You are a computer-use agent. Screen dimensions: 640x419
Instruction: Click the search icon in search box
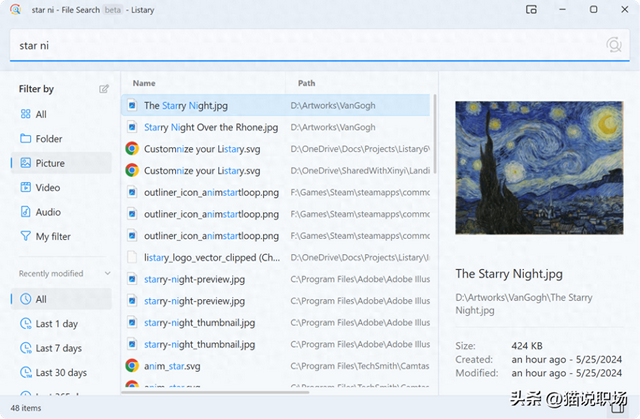(x=613, y=45)
